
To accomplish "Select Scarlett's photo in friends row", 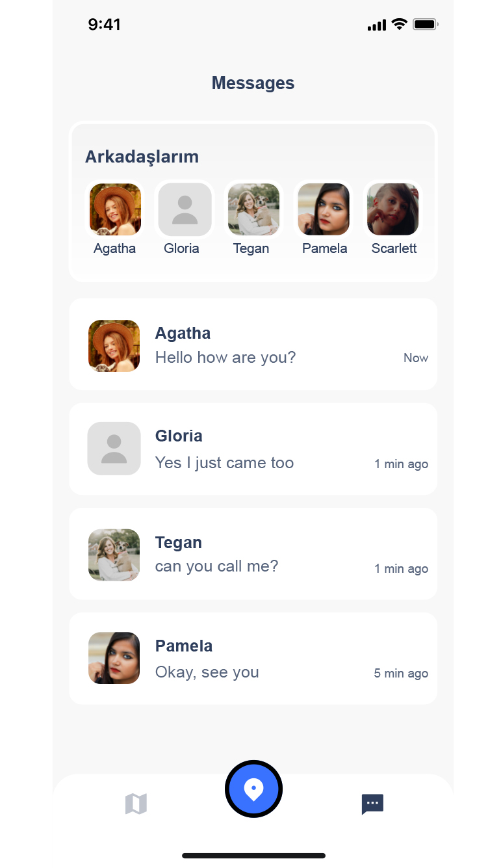I will click(392, 209).
